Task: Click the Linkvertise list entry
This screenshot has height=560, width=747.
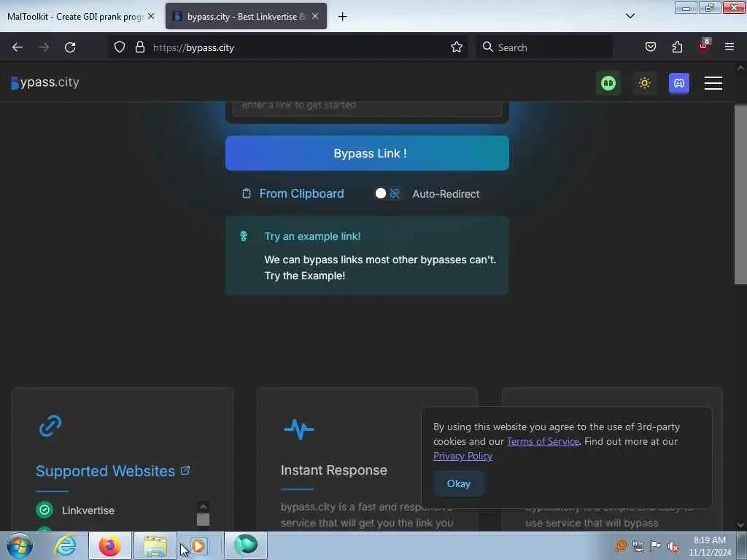Action: tap(88, 510)
